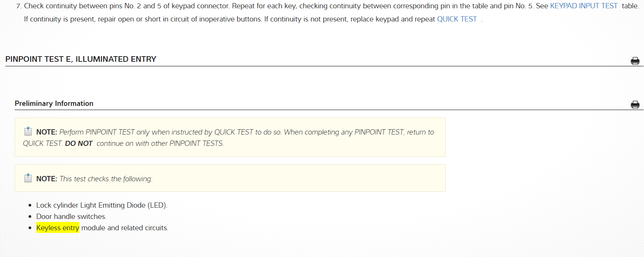Viewport: 644px width, 257px height.
Task: Click the 'module and related circuits' text
Action: [x=125, y=228]
